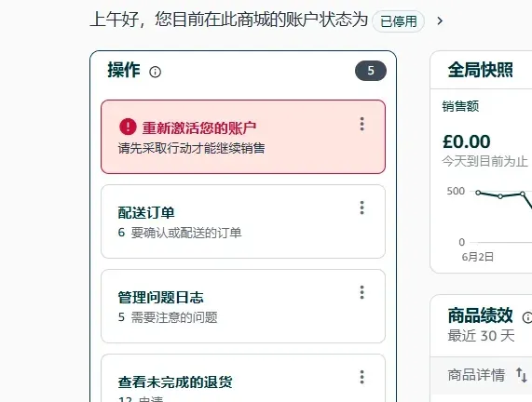Open 查看未完成的退货 action card

click(243, 378)
